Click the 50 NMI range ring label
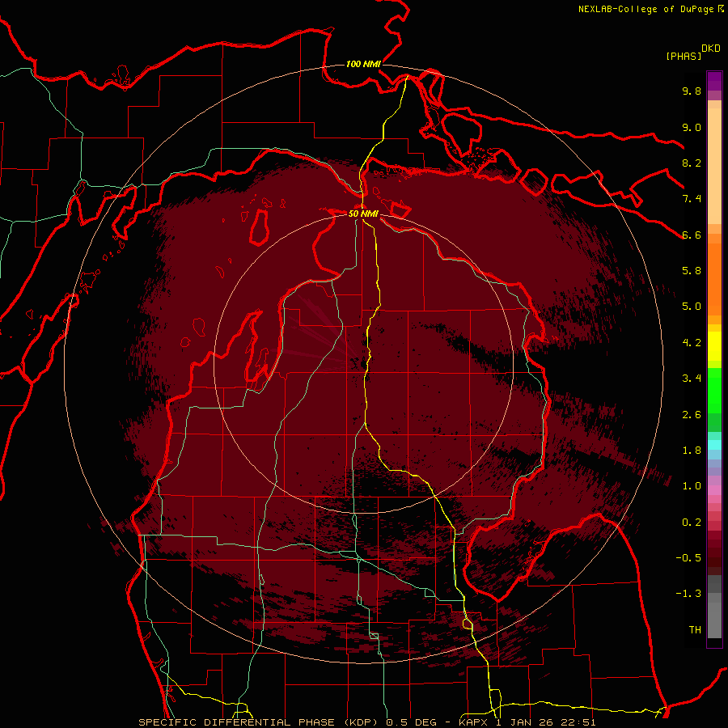 tap(363, 214)
